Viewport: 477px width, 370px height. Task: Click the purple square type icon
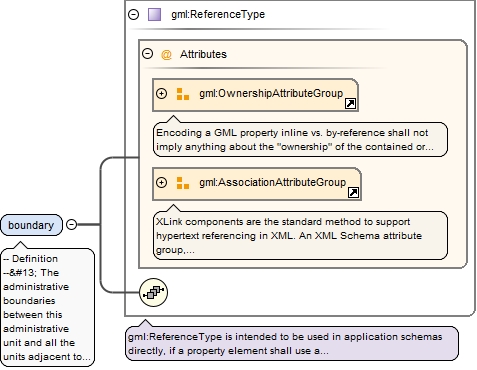point(154,14)
